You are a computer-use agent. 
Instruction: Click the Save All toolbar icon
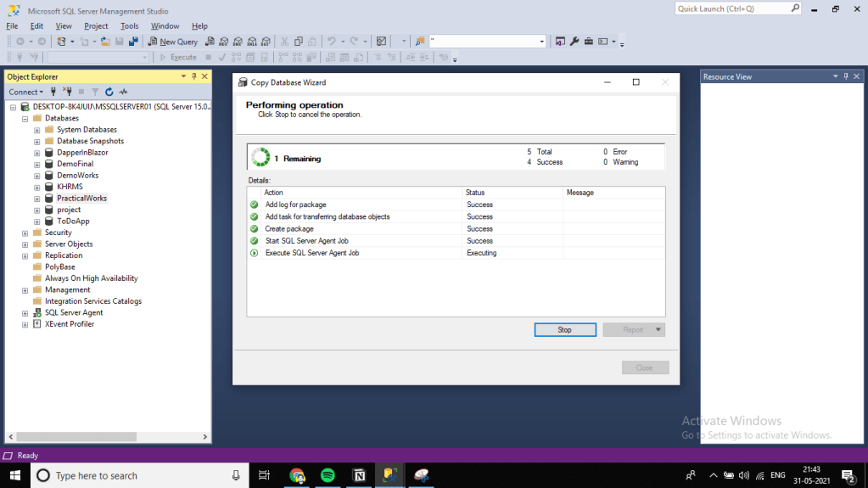[x=133, y=42]
